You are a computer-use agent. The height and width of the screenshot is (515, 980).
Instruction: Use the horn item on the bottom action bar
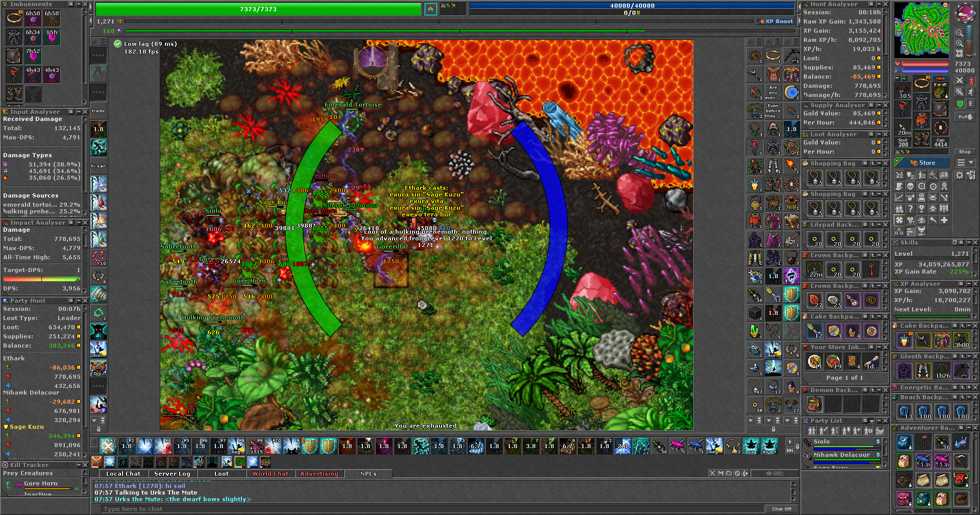[x=733, y=446]
